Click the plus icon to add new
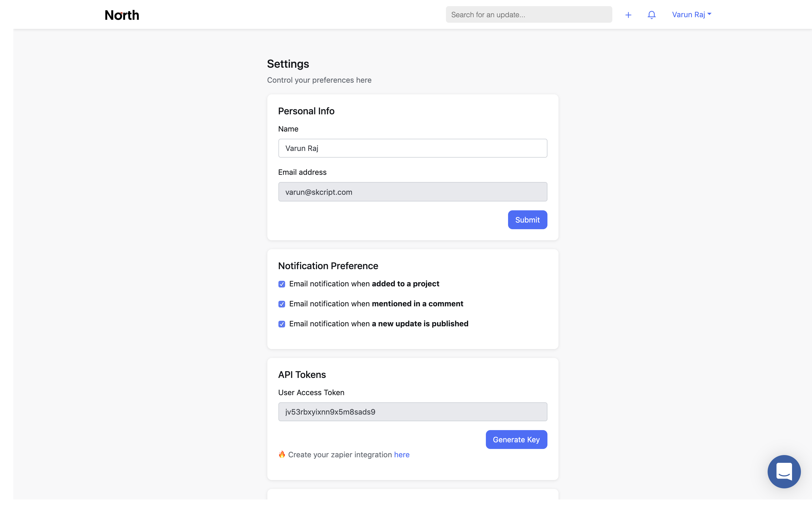812x515 pixels. click(628, 15)
